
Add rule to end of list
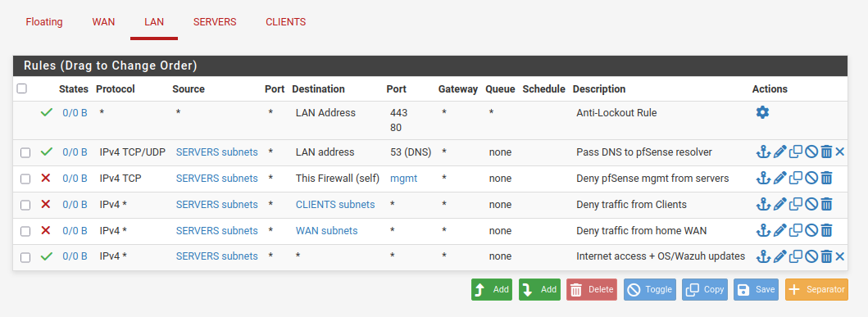pos(539,289)
